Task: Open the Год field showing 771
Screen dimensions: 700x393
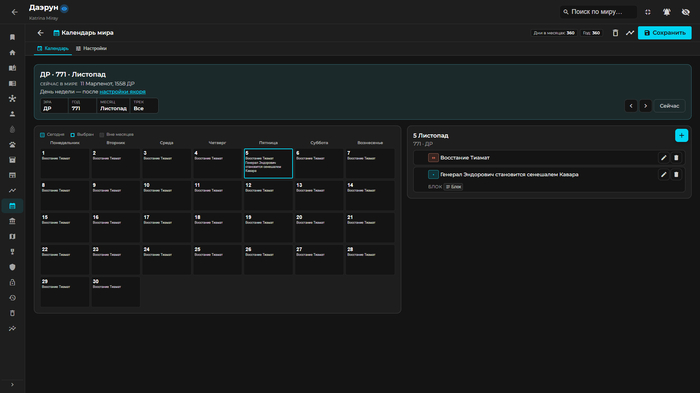Action: pos(82,106)
